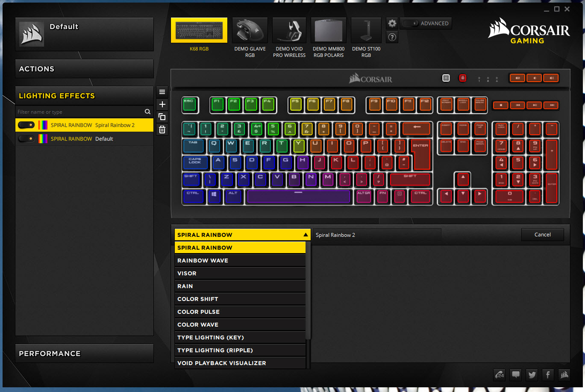Collapse the Spiral Rainbow effect type dropdown
The image size is (585, 392).
[x=242, y=235]
